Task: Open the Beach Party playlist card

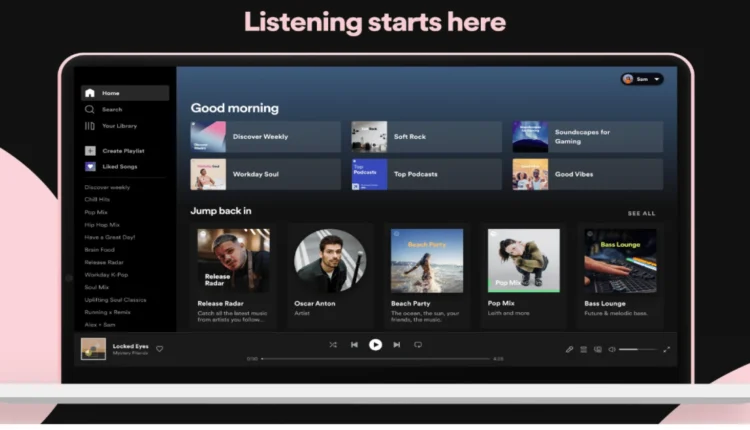Action: coord(427,276)
